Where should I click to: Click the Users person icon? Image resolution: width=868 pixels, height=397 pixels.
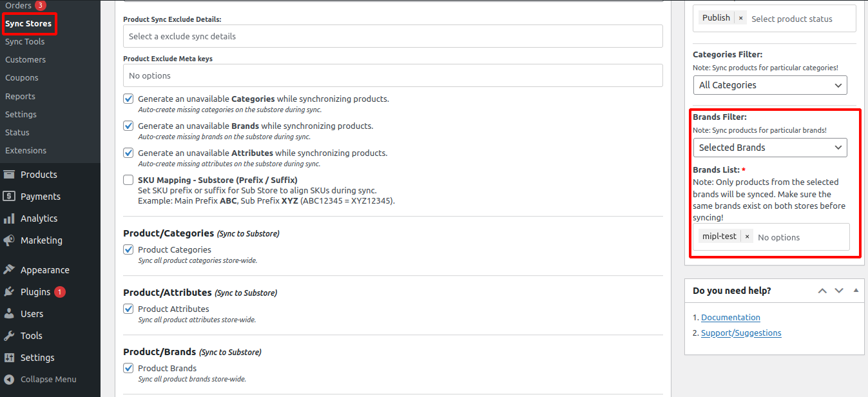point(9,314)
